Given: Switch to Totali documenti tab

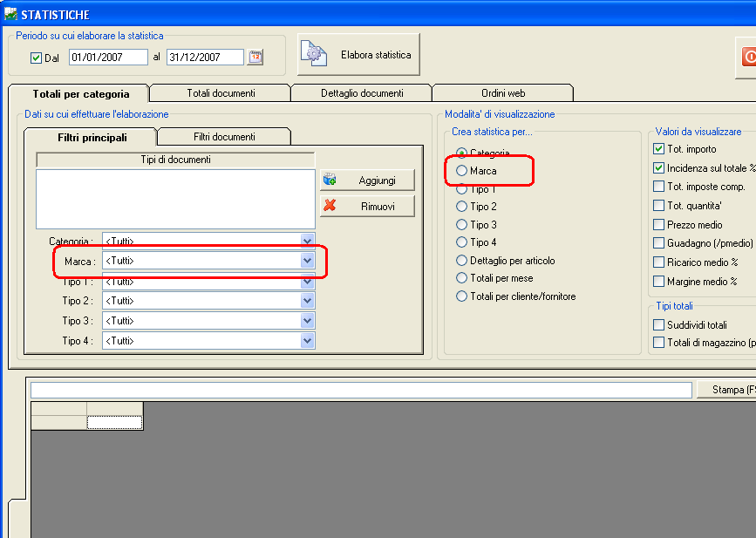Looking at the screenshot, I should tap(221, 93).
